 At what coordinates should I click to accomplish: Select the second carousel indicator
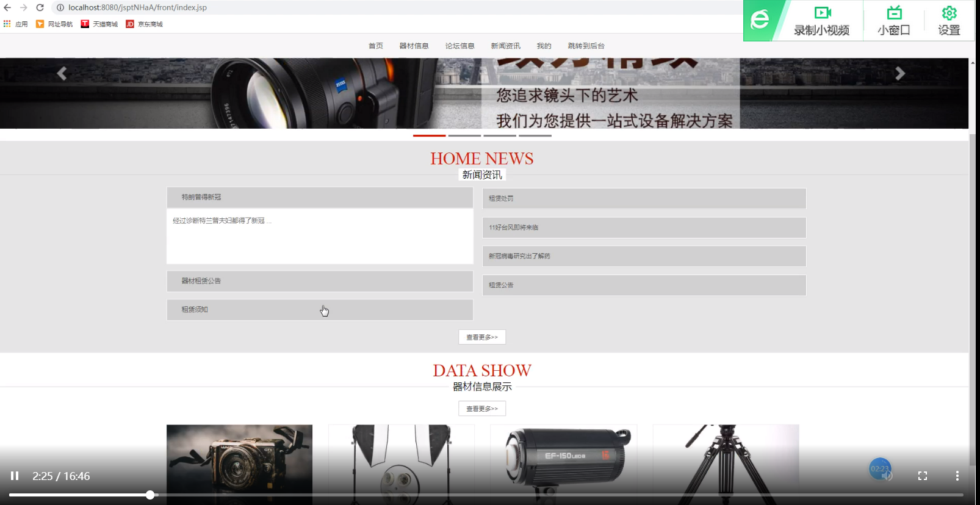pos(465,135)
